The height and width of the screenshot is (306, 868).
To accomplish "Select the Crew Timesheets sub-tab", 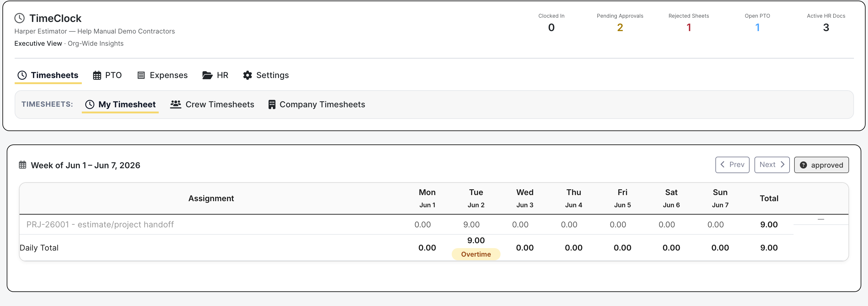I will (212, 104).
